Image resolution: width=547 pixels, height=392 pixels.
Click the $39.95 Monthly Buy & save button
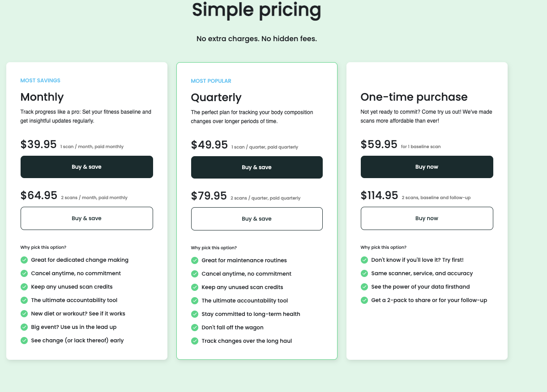pos(86,167)
